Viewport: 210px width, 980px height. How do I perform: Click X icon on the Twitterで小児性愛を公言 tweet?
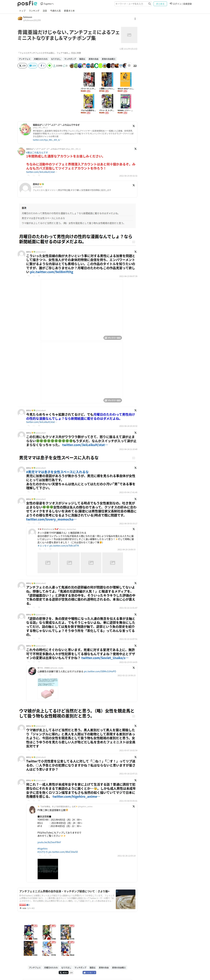point(135,757)
